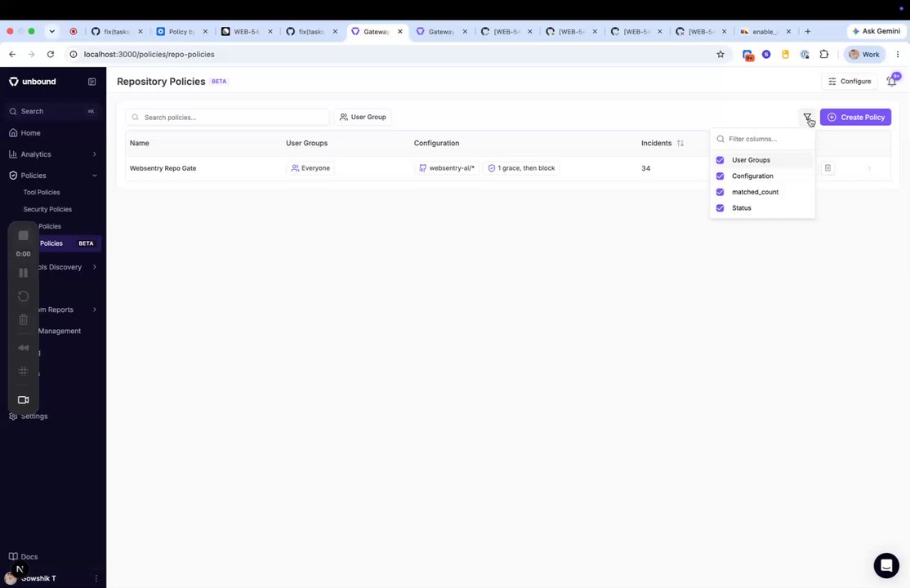Open the Gowshik T user menu dots
910x588 pixels.
[x=96, y=578]
